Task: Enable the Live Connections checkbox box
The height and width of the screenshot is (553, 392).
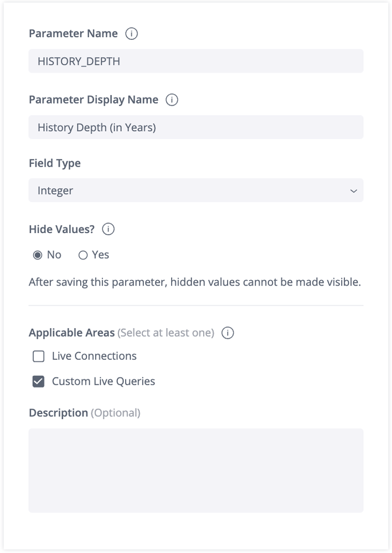Action: (38, 356)
